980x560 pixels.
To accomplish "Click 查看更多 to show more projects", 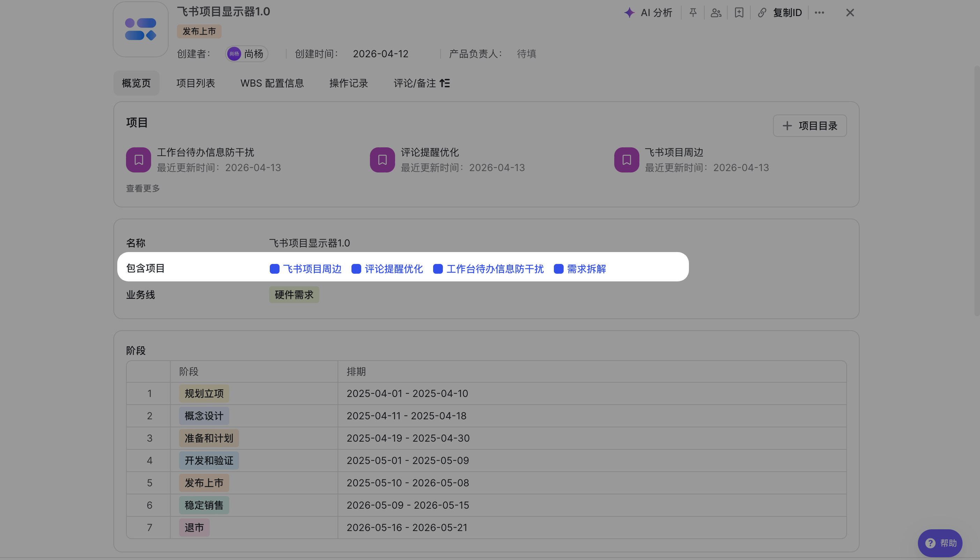I will click(x=143, y=189).
